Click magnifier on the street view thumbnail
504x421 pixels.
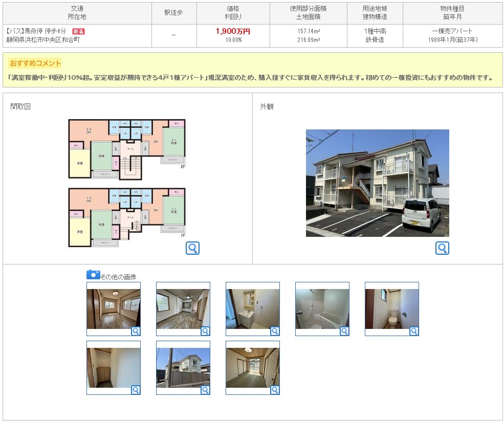[x=205, y=390]
